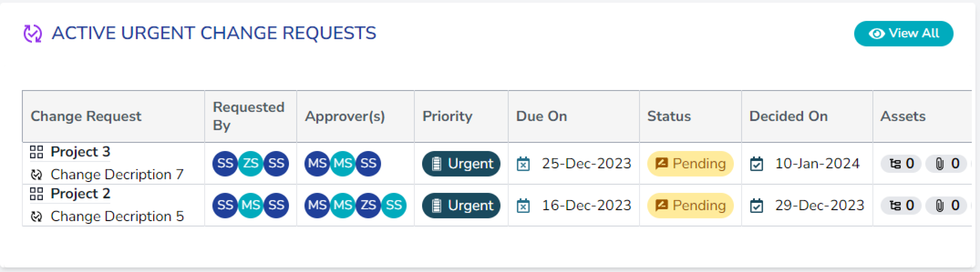Click the Change Decription 7 text
Viewport: 980px width, 272px height.
pyautogui.click(x=117, y=175)
